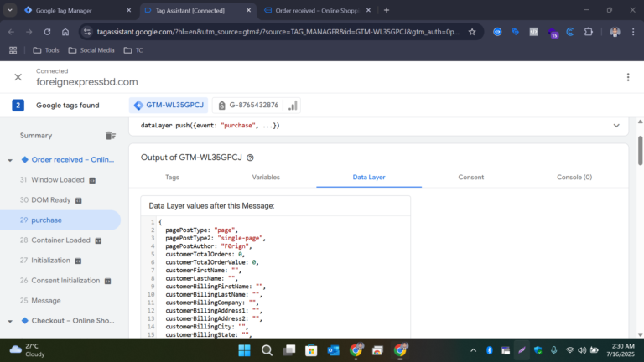This screenshot has height=362, width=644.
Task: Select the 30 DOM Ready event
Action: tap(50, 200)
